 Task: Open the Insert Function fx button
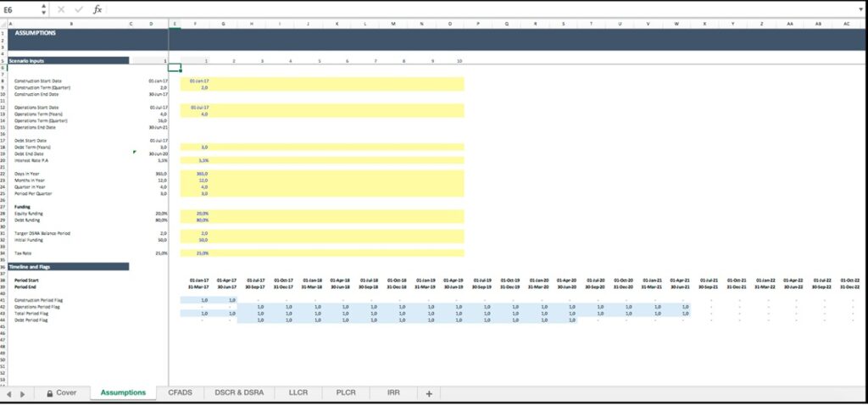pyautogui.click(x=97, y=9)
